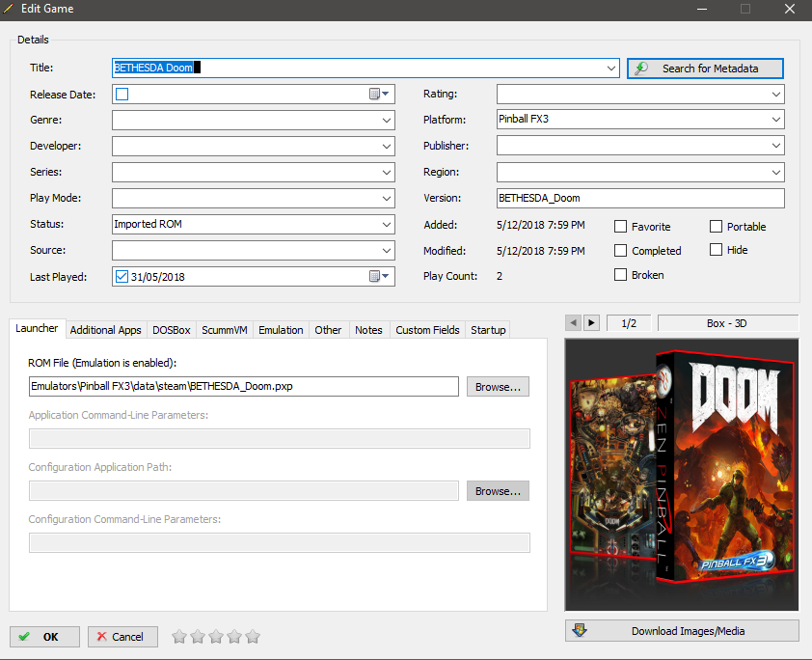This screenshot has width=812, height=660.
Task: Open the DOSBox tab
Action: click(172, 330)
